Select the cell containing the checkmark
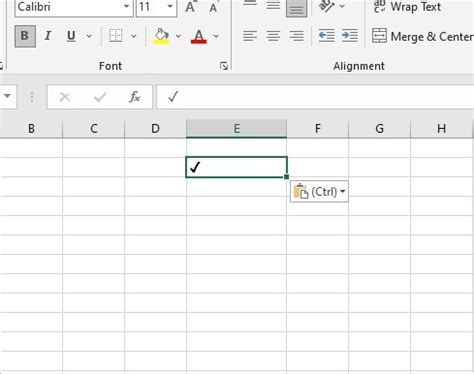 coord(236,167)
